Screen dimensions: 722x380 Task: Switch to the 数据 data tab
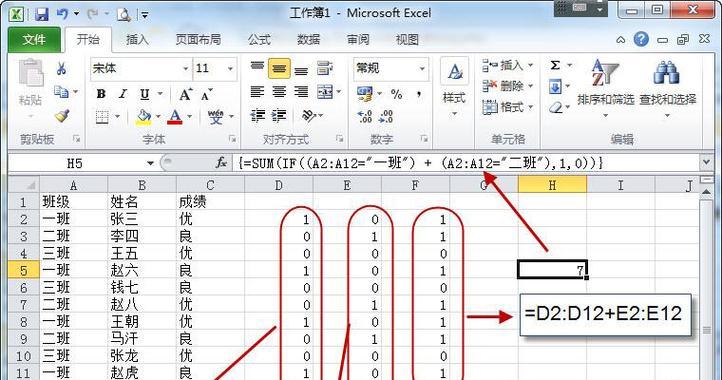point(309,40)
